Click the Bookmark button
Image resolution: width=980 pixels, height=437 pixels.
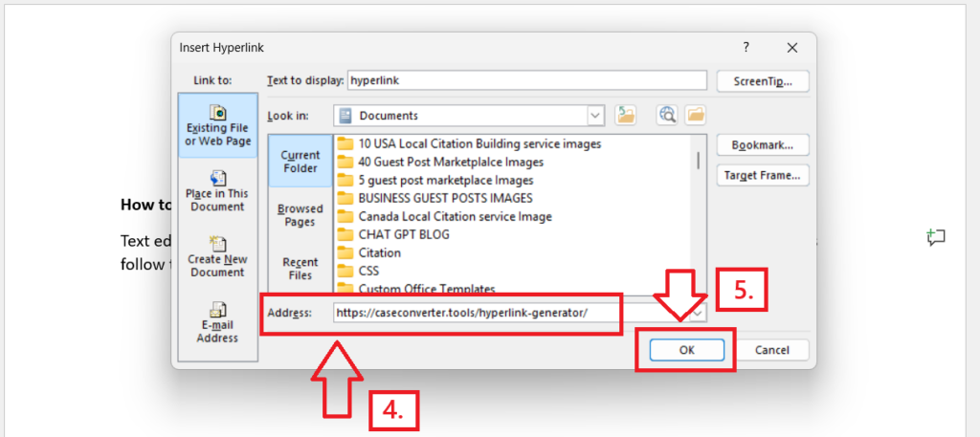(763, 144)
